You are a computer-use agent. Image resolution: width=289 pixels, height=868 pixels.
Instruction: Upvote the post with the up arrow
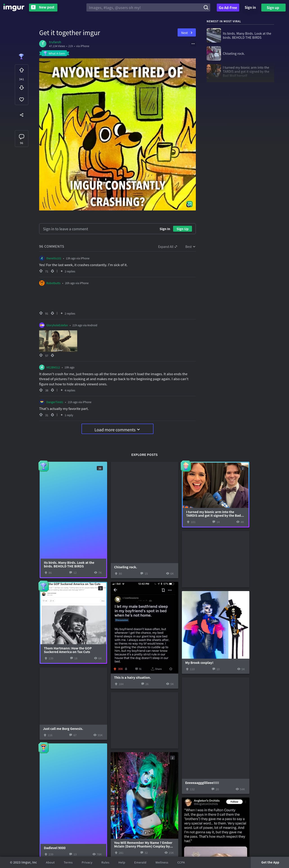[x=22, y=70]
